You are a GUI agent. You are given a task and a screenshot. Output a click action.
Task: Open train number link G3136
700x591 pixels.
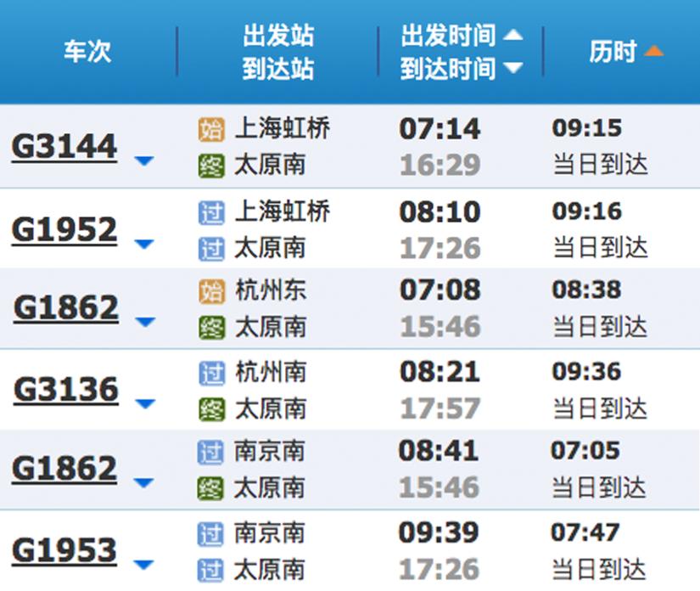coord(66,390)
